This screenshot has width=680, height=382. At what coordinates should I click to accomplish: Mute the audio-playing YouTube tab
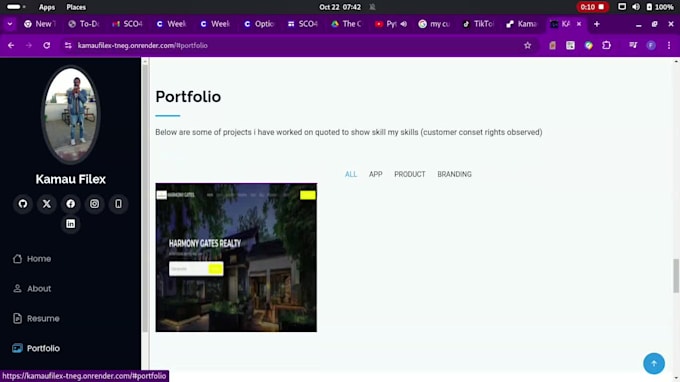pyautogui.click(x=404, y=24)
